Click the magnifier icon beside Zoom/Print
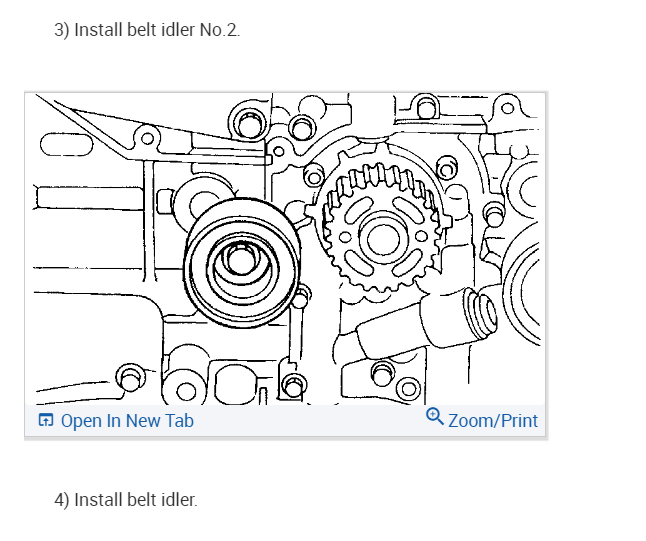 coord(435,417)
